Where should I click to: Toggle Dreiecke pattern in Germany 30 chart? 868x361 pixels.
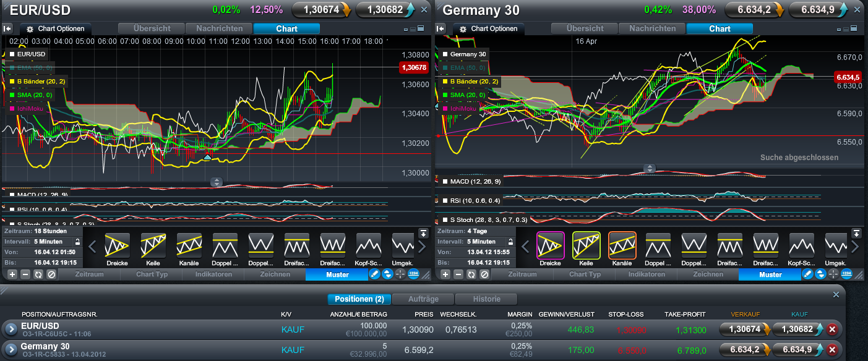(x=550, y=245)
